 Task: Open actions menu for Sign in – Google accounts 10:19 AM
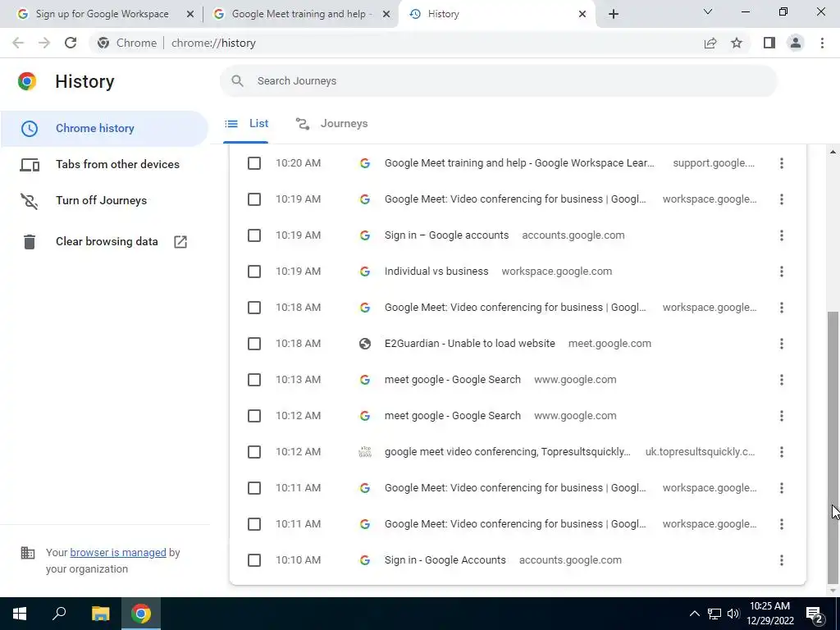(x=782, y=235)
